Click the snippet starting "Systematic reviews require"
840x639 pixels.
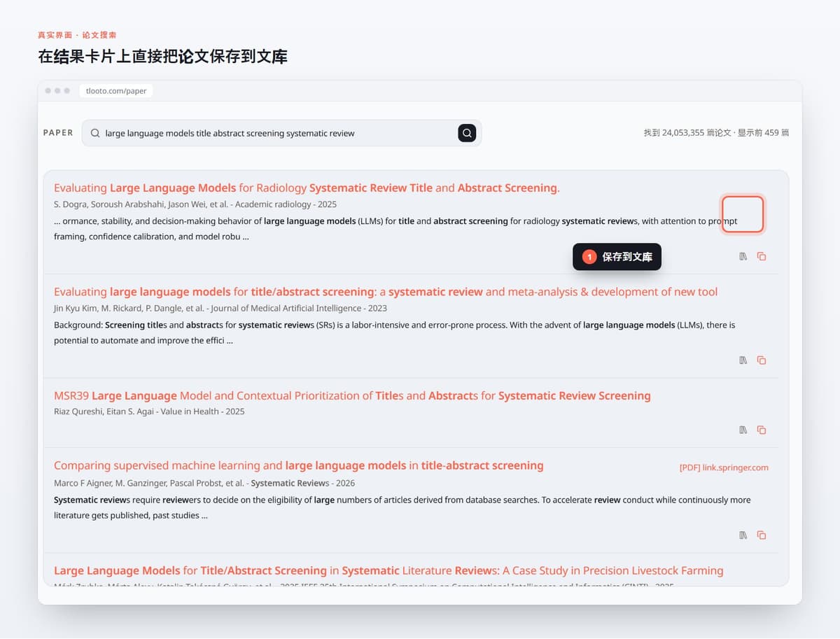click(x=402, y=507)
